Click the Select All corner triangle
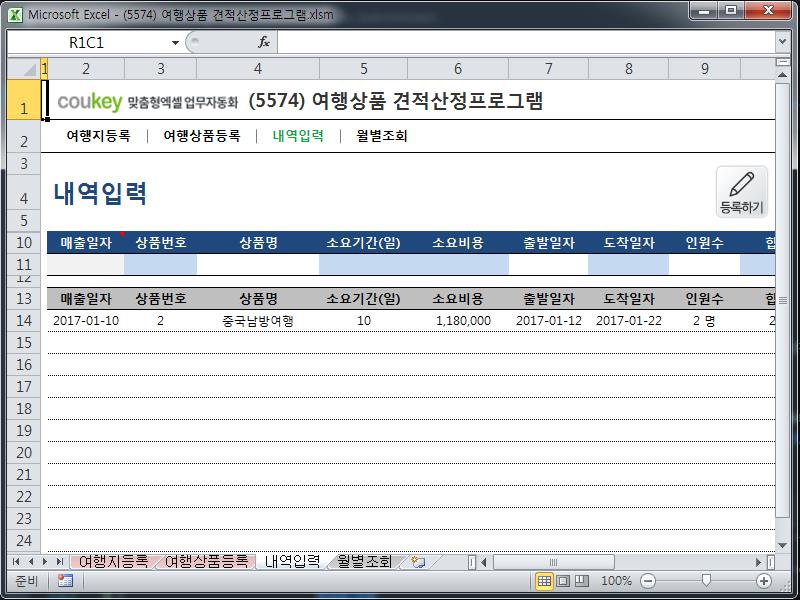 click(24, 68)
